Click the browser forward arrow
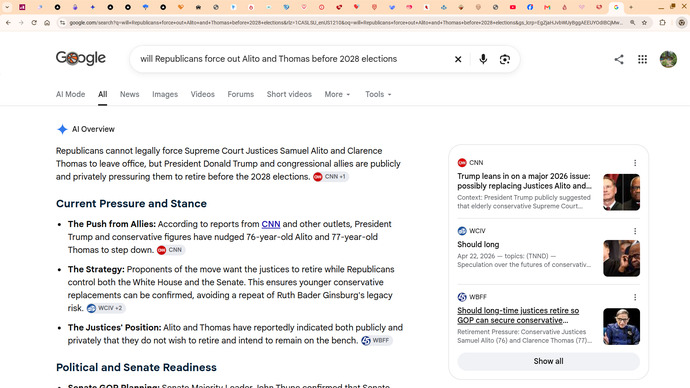Image resolution: width=690 pixels, height=388 pixels. point(21,22)
